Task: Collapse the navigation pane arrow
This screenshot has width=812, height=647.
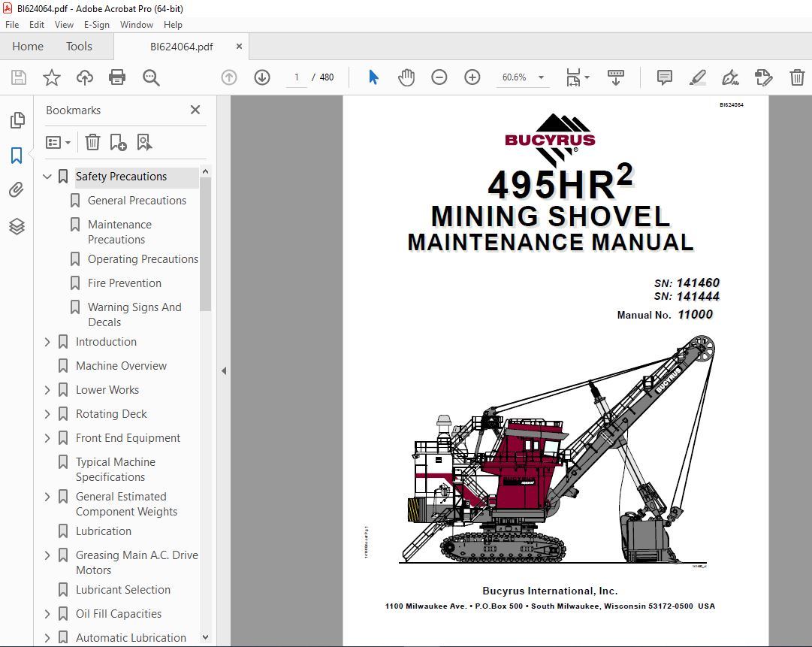Action: coord(224,371)
